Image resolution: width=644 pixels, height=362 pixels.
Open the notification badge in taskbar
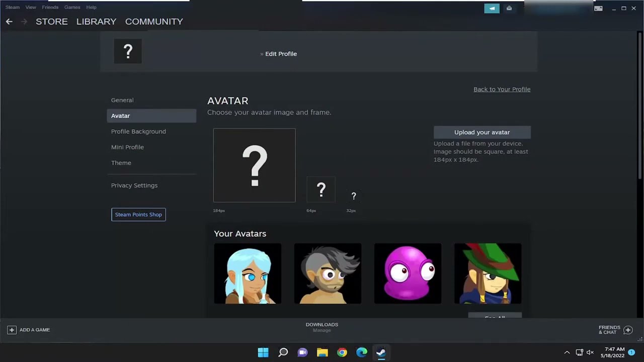click(x=631, y=352)
